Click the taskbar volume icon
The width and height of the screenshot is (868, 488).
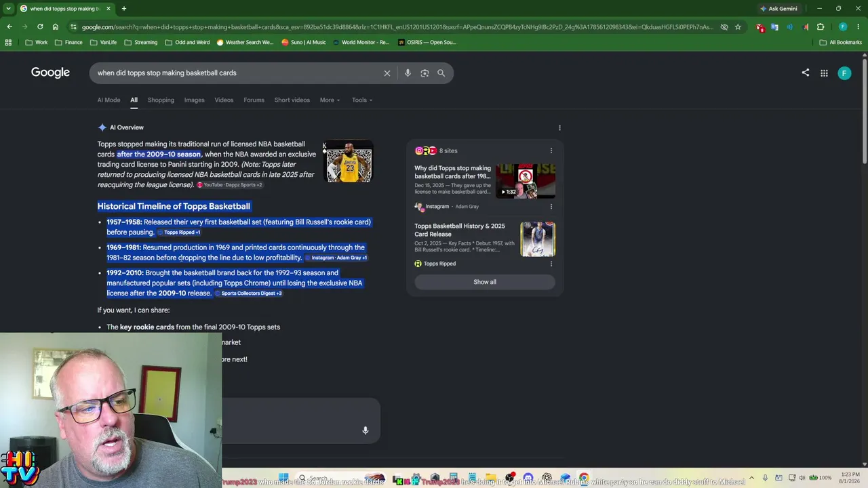click(x=801, y=479)
